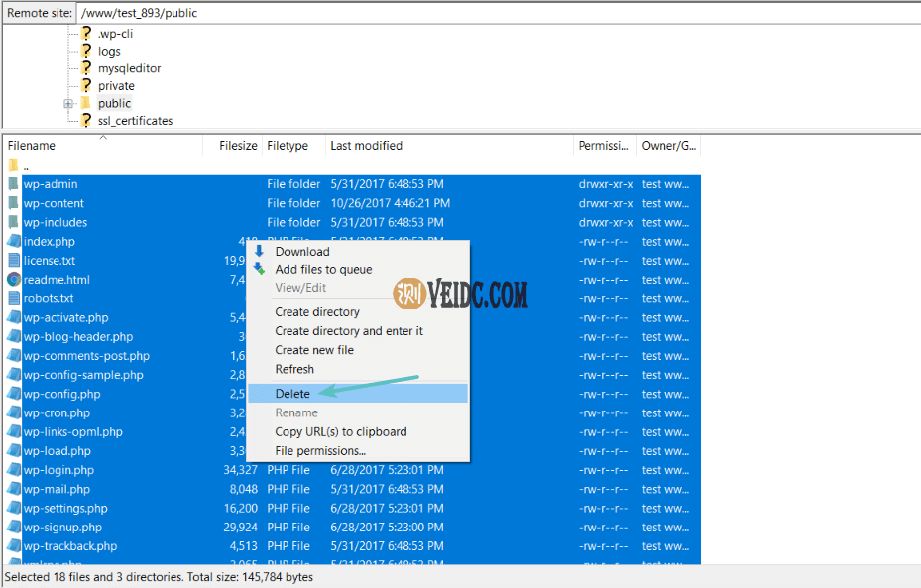Viewport: 921px width, 588px height.
Task: Click the readme.html browser file icon
Action: 14,280
